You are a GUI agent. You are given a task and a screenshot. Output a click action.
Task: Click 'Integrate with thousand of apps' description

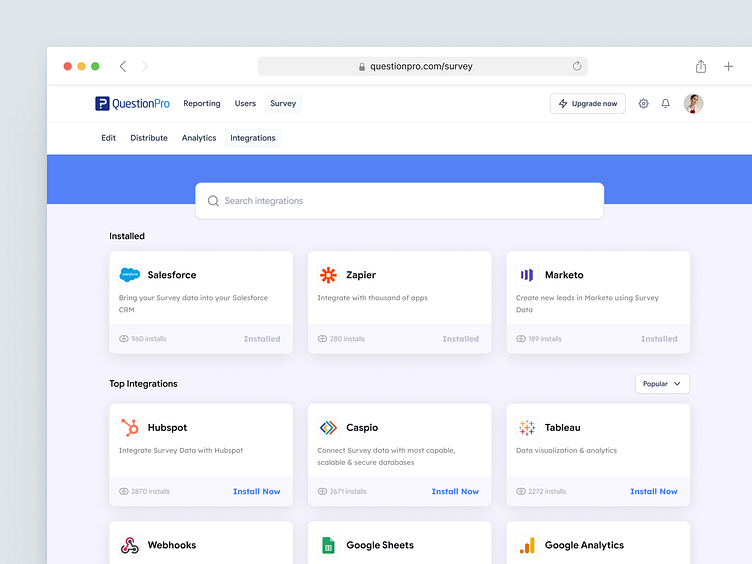pyautogui.click(x=373, y=298)
